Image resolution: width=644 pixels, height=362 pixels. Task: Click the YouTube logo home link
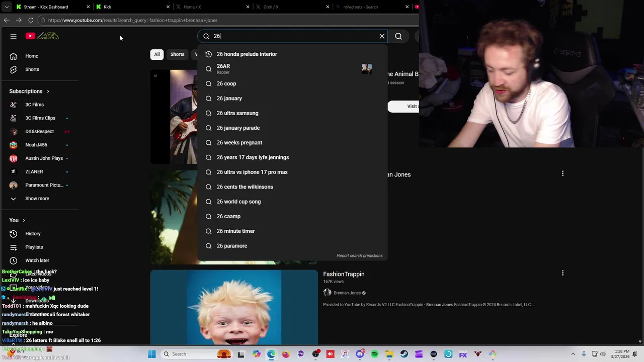pyautogui.click(x=43, y=36)
